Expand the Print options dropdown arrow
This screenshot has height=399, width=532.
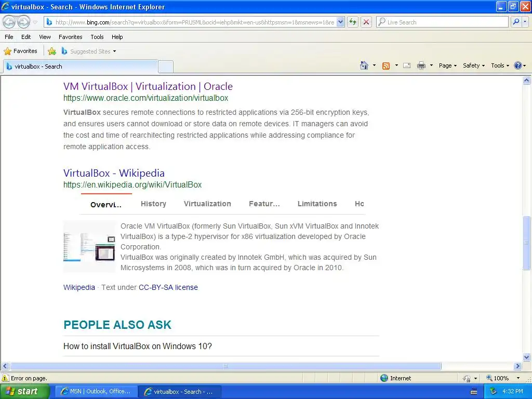click(x=431, y=65)
